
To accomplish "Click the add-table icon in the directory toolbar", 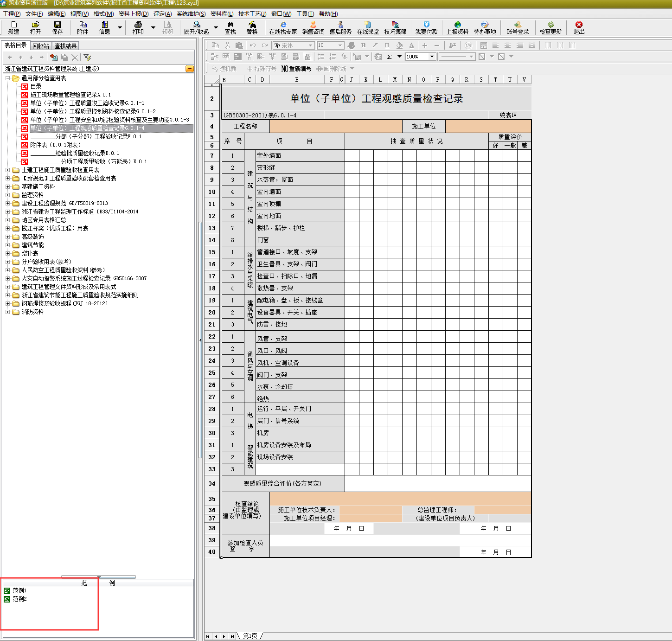I will 54,58.
